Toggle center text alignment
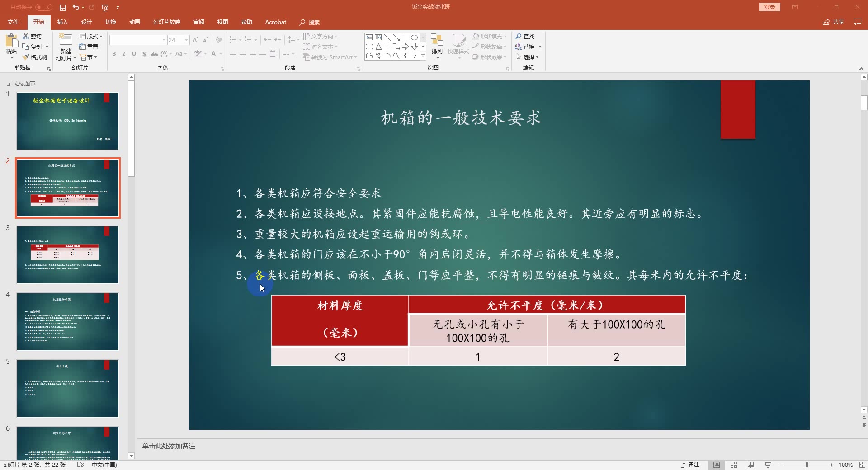The width and height of the screenshot is (868, 470). point(243,54)
